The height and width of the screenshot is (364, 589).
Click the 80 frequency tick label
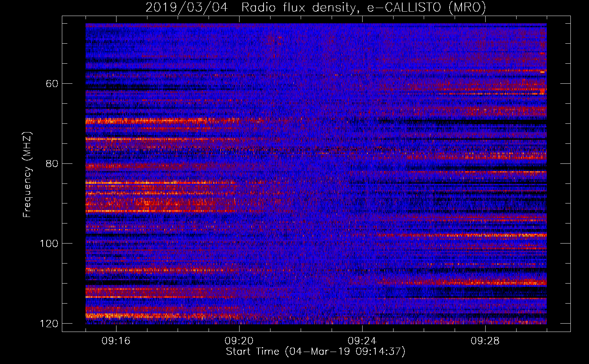[52, 163]
